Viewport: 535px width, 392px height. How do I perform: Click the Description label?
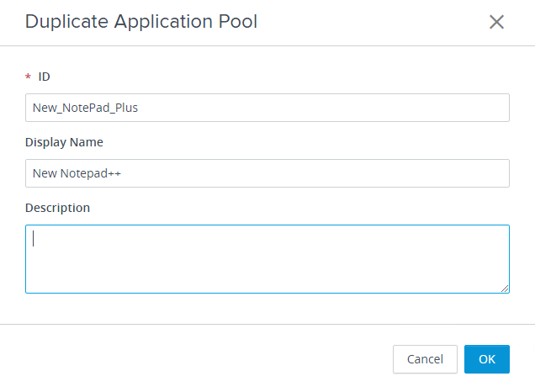point(58,208)
